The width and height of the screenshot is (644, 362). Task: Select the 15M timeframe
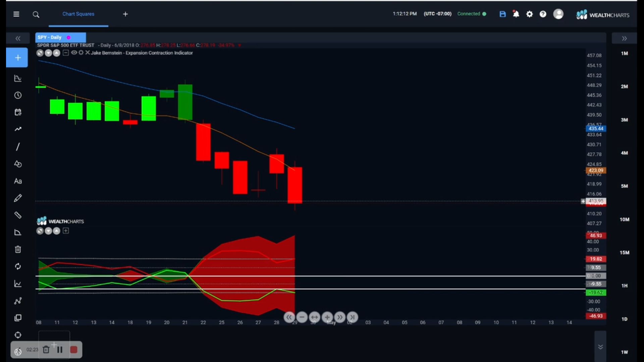pyautogui.click(x=624, y=253)
